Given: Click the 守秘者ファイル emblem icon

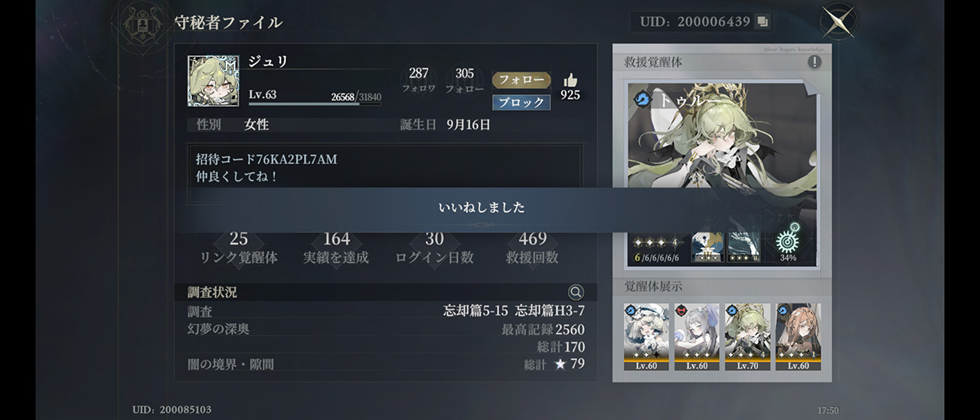Looking at the screenshot, I should coord(143,23).
